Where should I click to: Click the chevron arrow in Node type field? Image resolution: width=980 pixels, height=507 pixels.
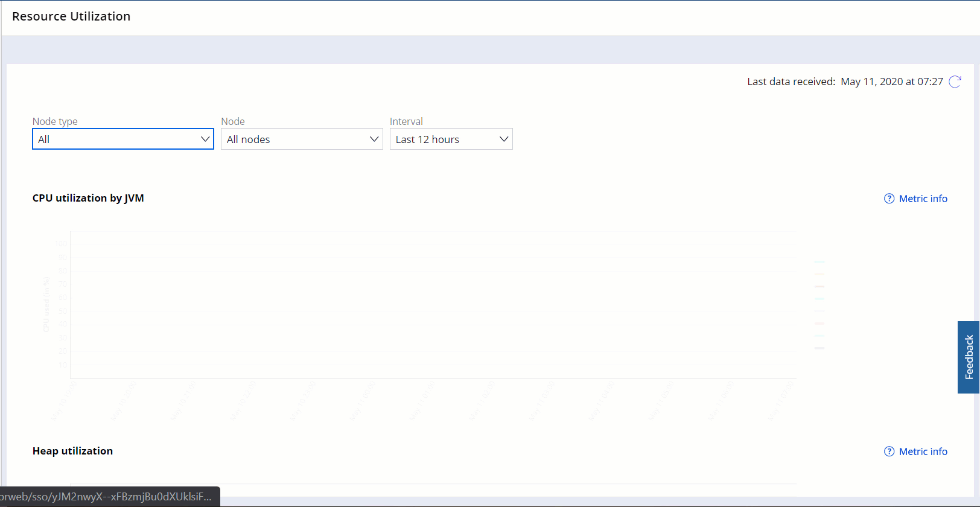coord(205,139)
